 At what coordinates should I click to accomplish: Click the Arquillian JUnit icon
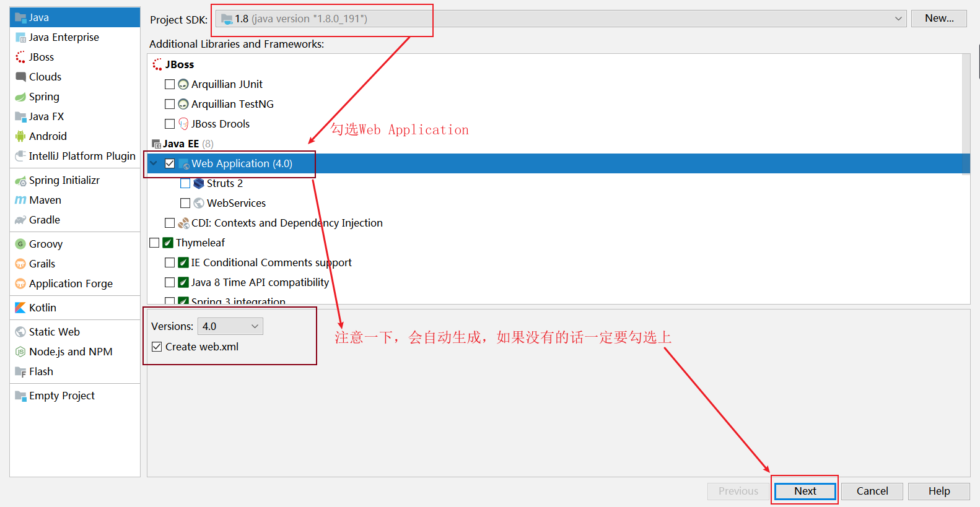183,84
